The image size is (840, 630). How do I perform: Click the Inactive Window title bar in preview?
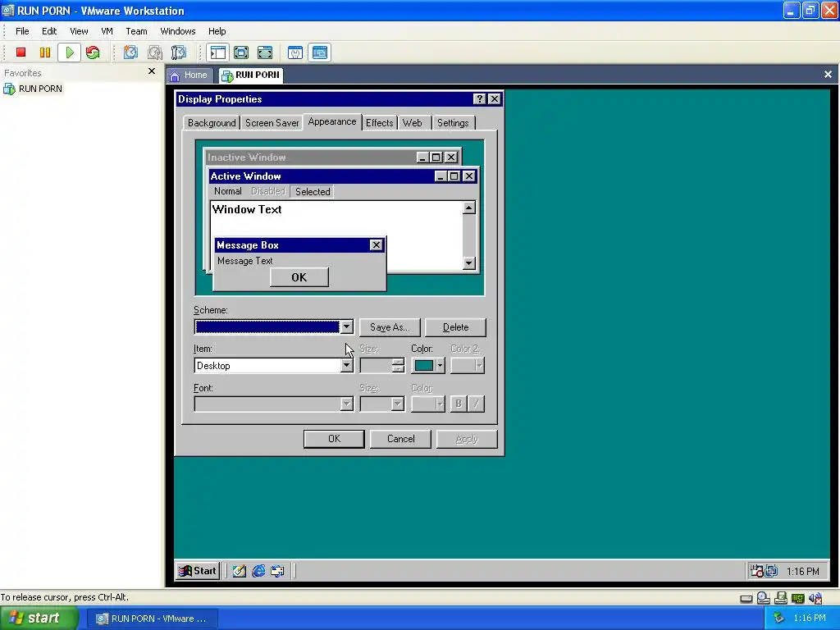[311, 157]
